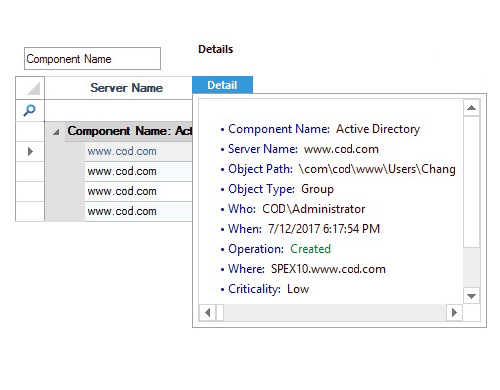Click the grid select-all corner triangle
Viewport: 500px width, 390px height.
tap(33, 88)
